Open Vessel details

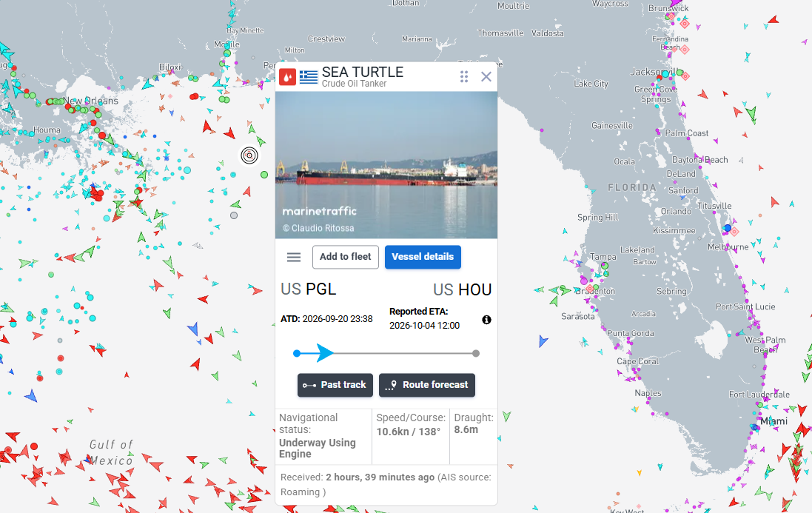pos(423,257)
